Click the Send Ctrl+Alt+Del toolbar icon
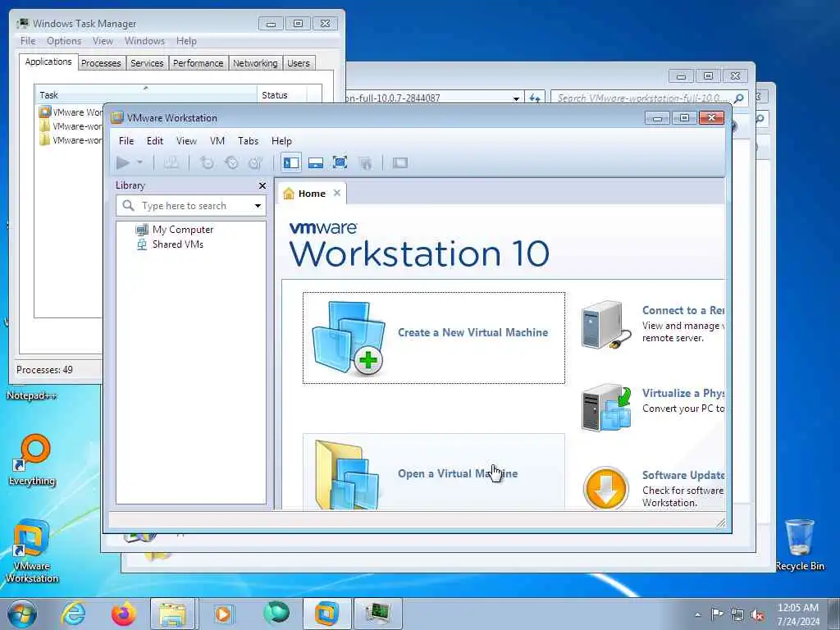 (x=171, y=162)
